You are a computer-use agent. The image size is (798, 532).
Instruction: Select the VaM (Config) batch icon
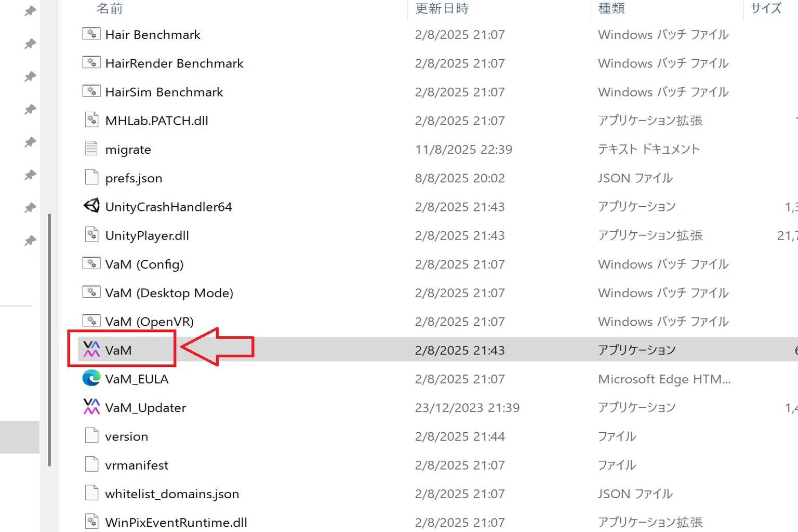point(91,263)
